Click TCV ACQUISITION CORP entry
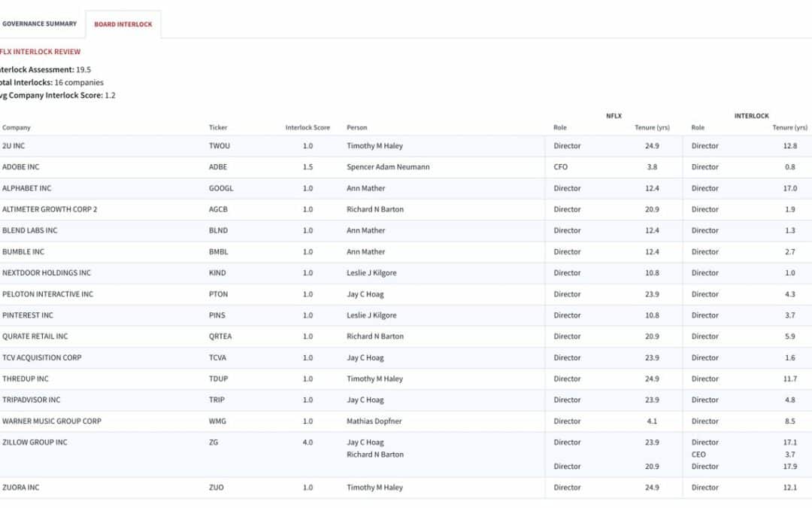This screenshot has height=508, width=812. click(x=42, y=357)
